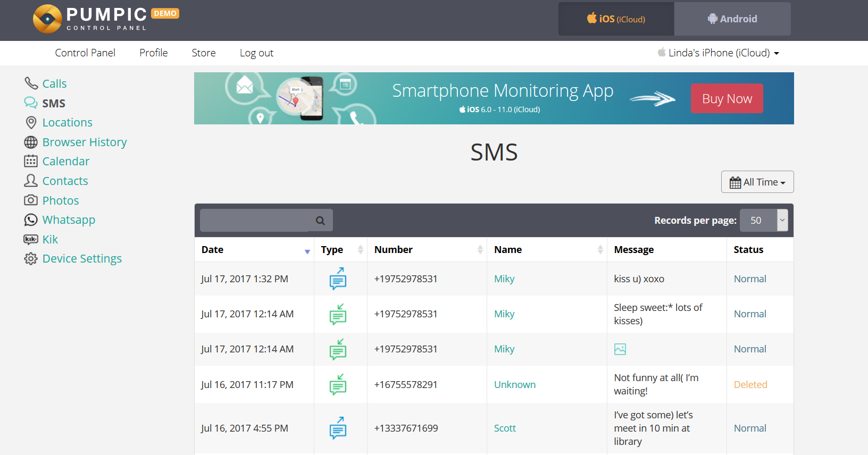Click the Locations pin icon

coord(31,123)
